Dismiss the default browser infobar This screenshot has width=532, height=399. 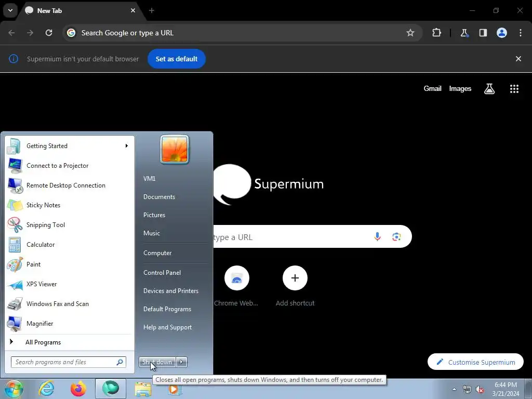click(x=518, y=59)
